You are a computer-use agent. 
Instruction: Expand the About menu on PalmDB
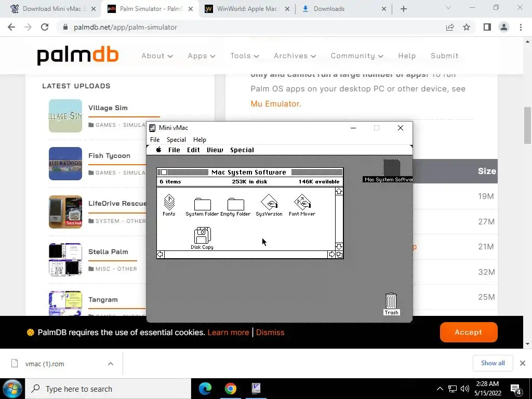point(157,56)
